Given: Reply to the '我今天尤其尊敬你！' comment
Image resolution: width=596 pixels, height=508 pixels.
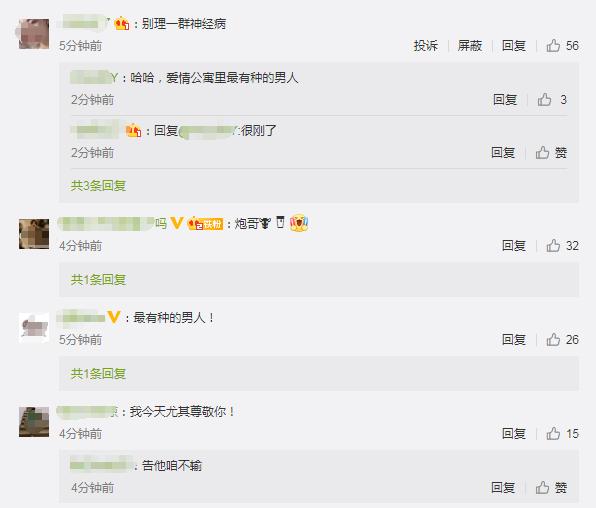Looking at the screenshot, I should pyautogui.click(x=514, y=433).
